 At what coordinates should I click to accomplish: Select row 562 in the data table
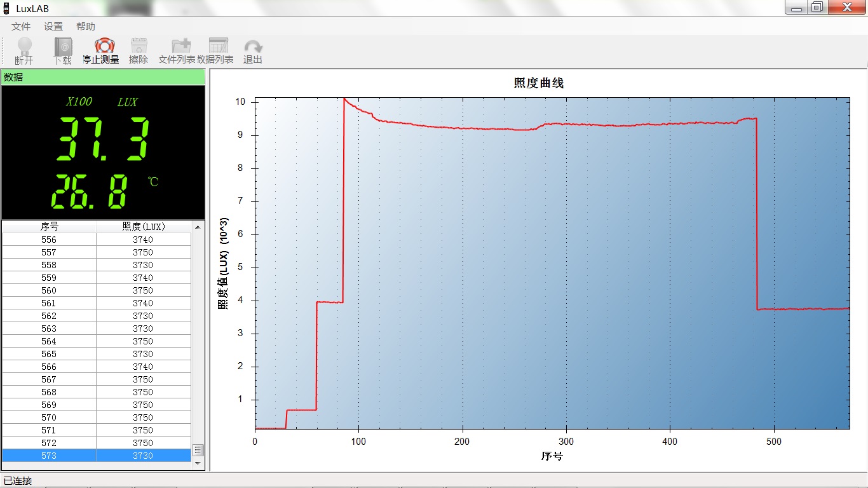97,316
